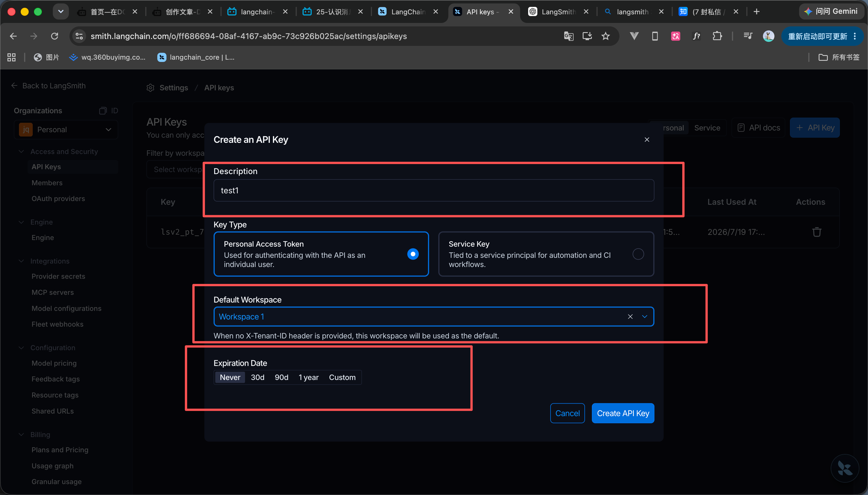Open the Default Workspace dropdown arrow
Viewport: 868px width, 495px height.
[644, 317]
